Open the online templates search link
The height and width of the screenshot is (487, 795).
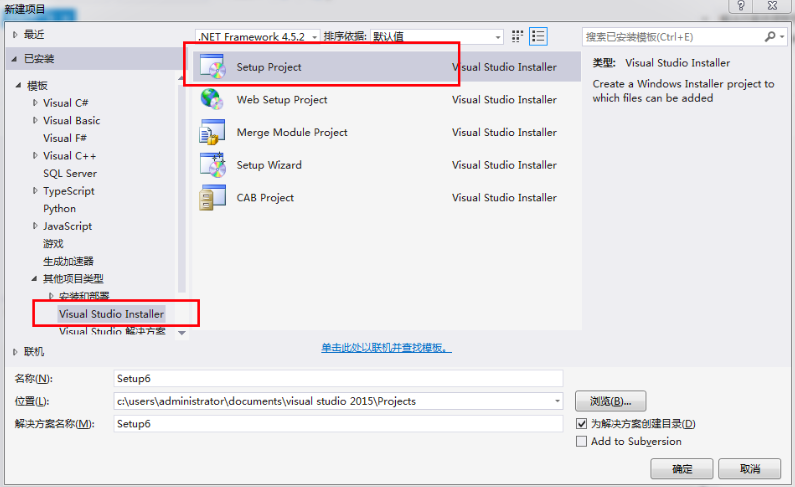386,348
